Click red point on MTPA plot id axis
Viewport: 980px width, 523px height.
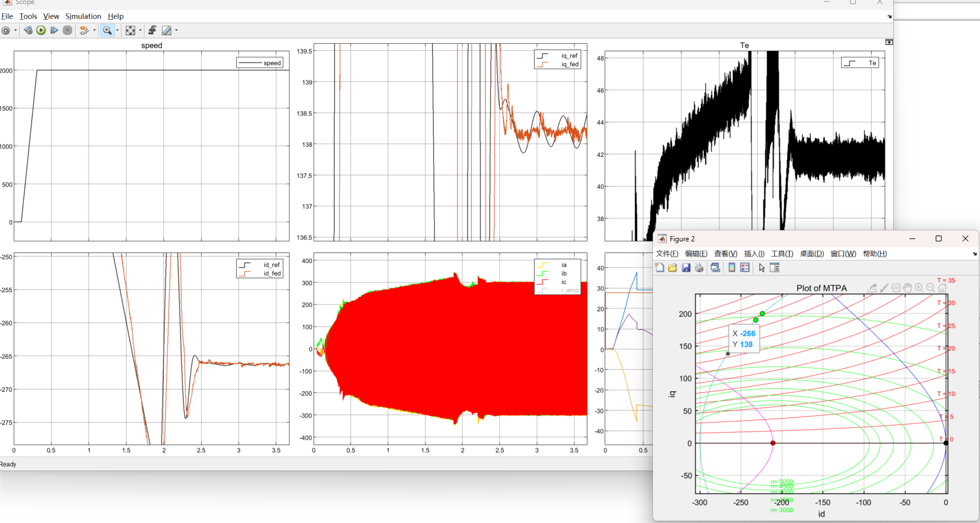(x=773, y=443)
